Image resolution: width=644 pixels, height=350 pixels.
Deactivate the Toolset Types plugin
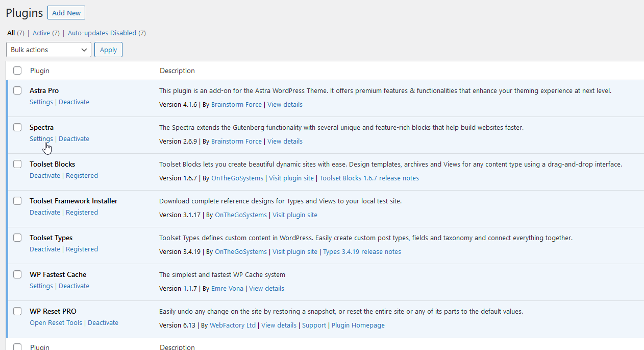[45, 249]
